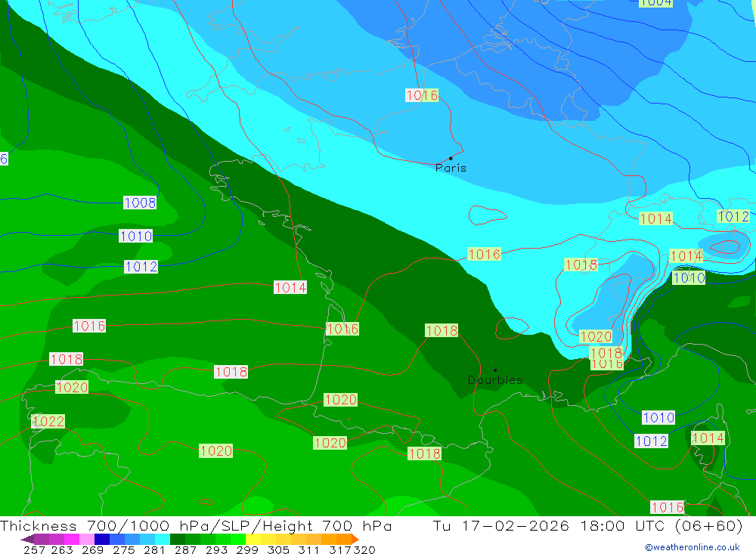The width and height of the screenshot is (756, 554).
Task: Click the blue 1008 isobar label
Action: pyautogui.click(x=140, y=203)
